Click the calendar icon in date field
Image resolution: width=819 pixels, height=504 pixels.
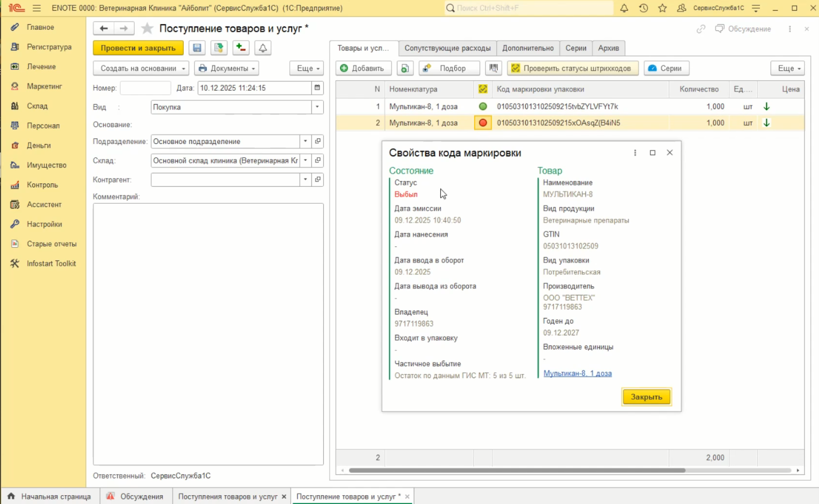[318, 88]
